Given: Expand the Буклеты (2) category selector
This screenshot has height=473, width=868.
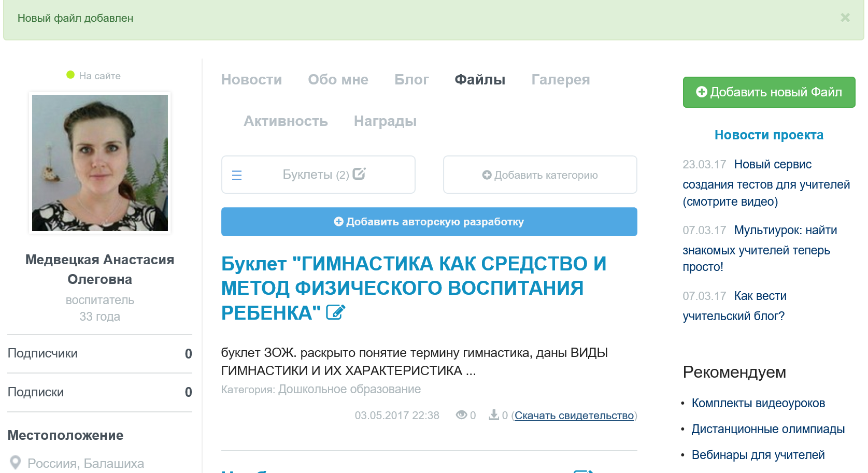Looking at the screenshot, I should click(x=315, y=175).
